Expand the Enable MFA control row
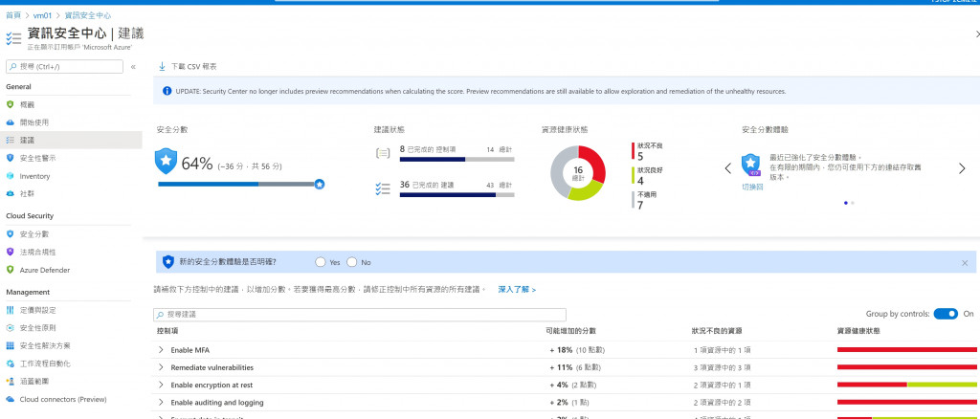Screen dimensions: 980x419 pos(161,350)
